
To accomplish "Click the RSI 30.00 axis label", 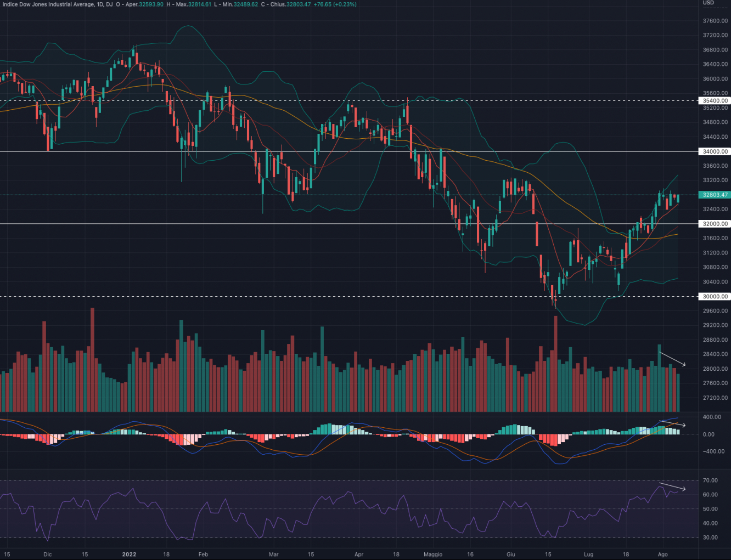I will click(711, 538).
